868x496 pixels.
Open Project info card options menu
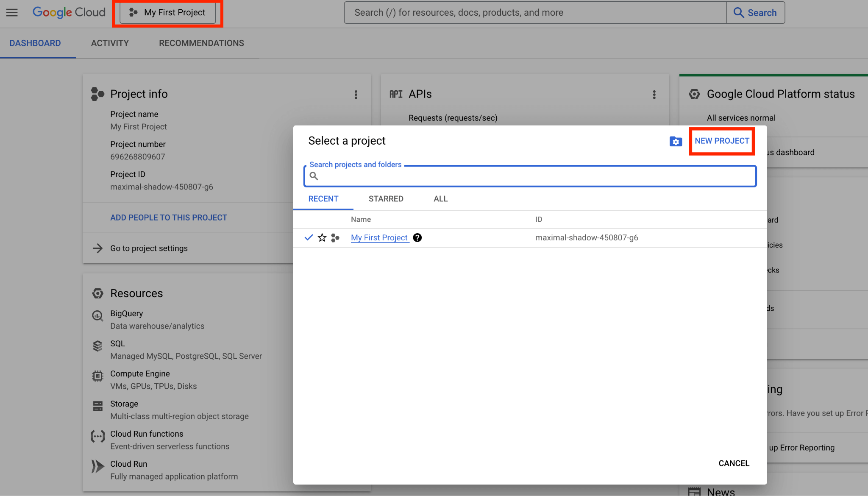pyautogui.click(x=356, y=95)
